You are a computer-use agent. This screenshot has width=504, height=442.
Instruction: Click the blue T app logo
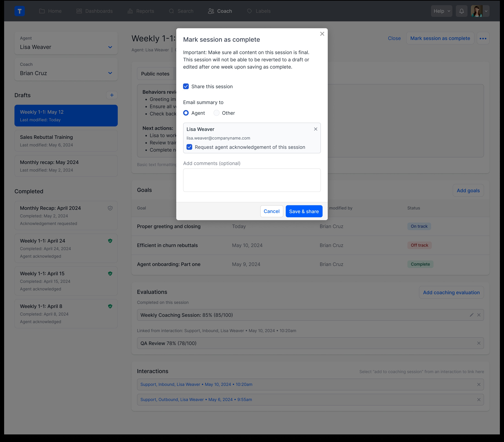coord(19,11)
